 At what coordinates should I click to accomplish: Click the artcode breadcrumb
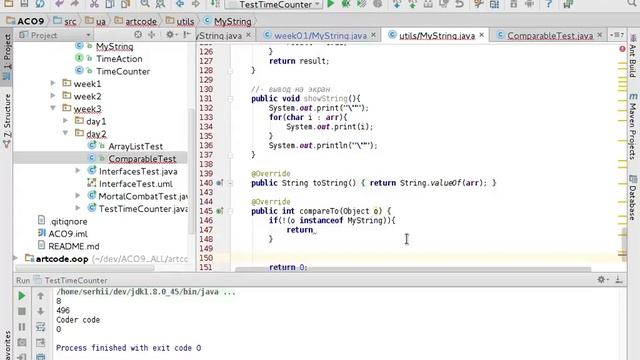[136, 21]
